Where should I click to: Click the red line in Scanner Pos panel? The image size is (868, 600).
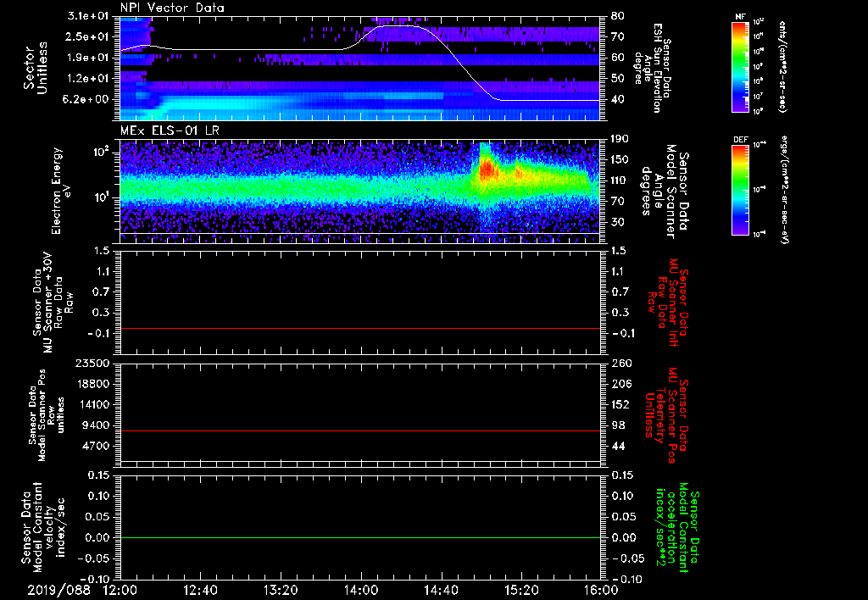pyautogui.click(x=359, y=431)
